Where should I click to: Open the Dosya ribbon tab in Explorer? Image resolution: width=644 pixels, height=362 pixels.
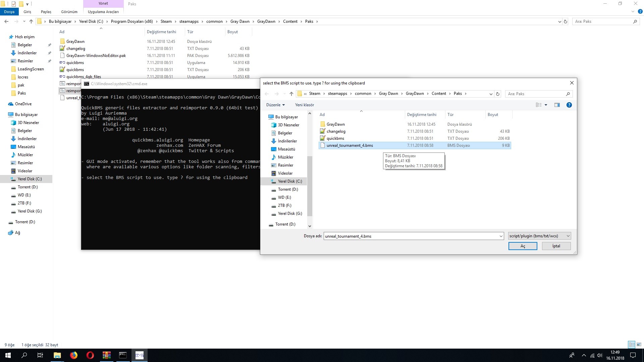[9, 12]
